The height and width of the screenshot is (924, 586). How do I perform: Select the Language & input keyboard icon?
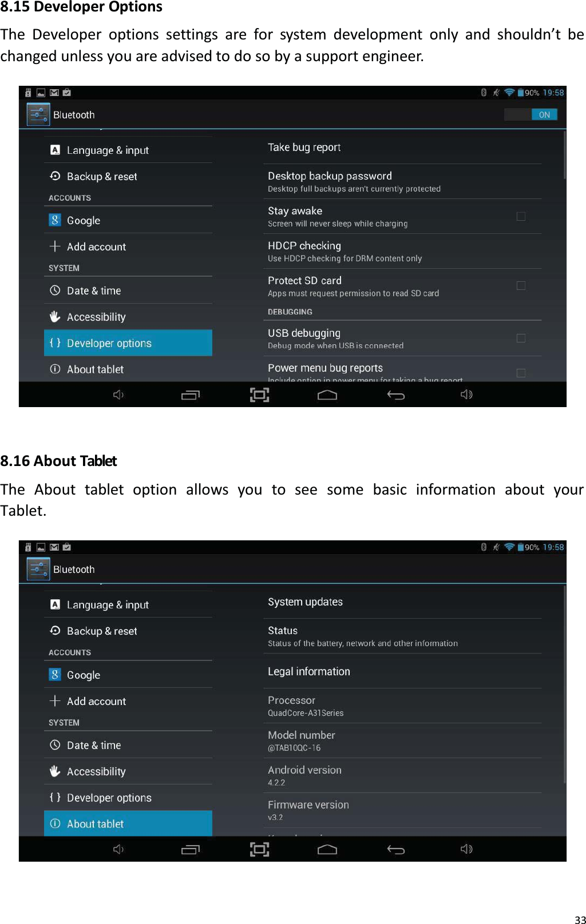pyautogui.click(x=55, y=150)
